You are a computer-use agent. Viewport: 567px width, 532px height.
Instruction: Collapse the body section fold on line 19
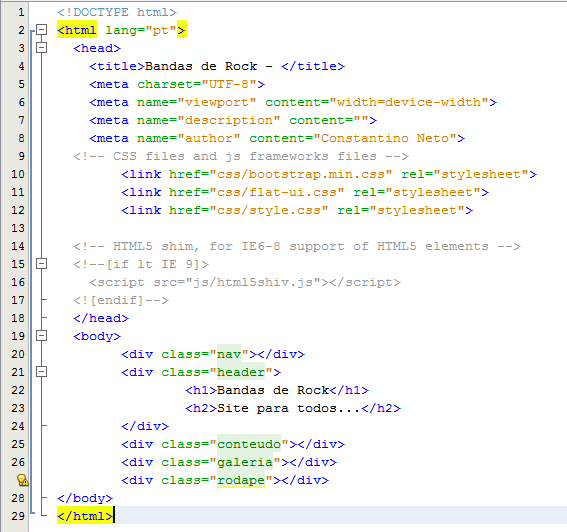(42, 336)
